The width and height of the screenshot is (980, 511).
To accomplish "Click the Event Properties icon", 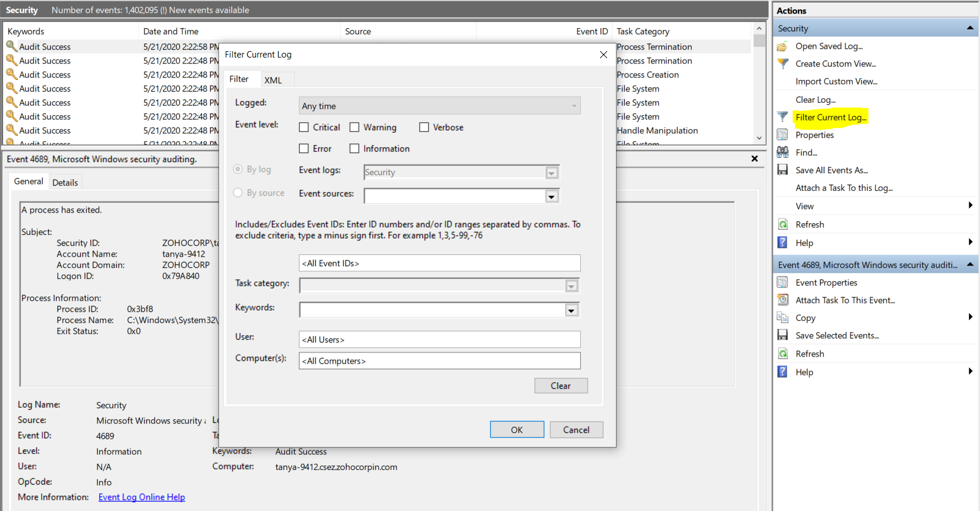I will tap(782, 283).
